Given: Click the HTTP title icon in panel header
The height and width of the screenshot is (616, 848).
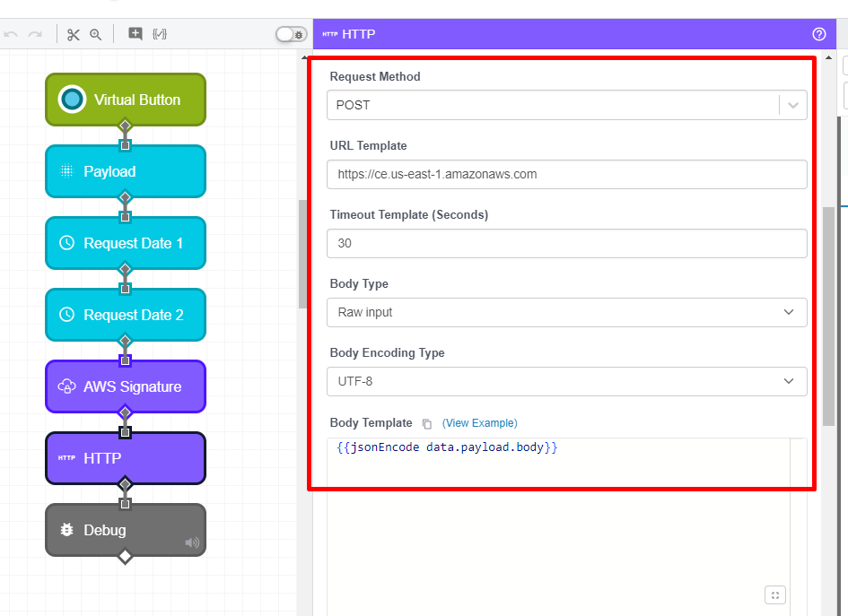Looking at the screenshot, I should tap(330, 34).
